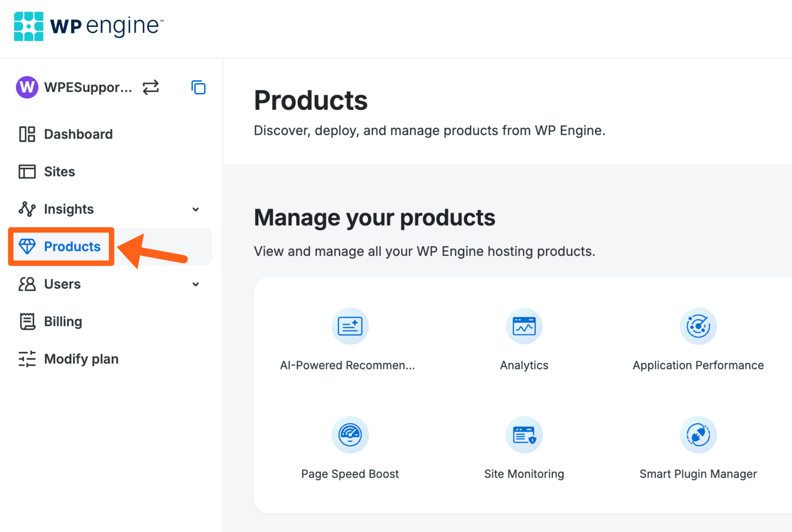This screenshot has width=792, height=532.
Task: Open the AI-Powered Recommendations product icon
Action: [350, 326]
